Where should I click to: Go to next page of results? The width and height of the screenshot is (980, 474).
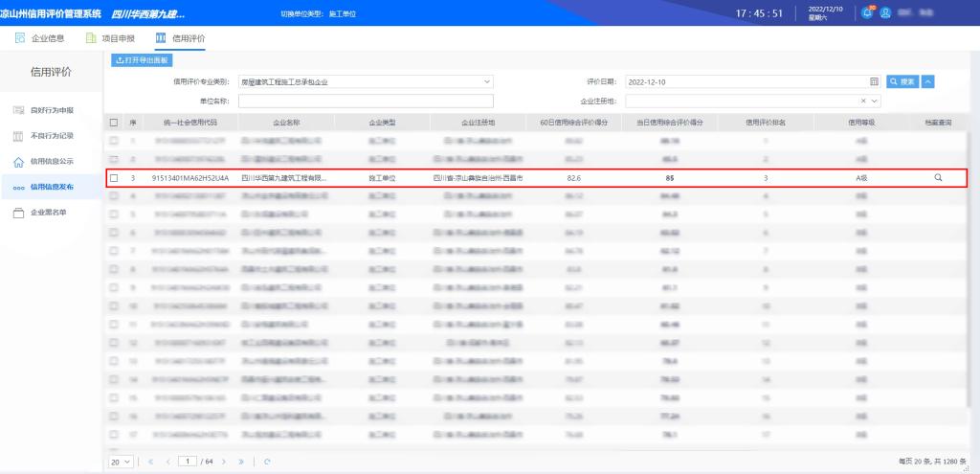click(224, 462)
